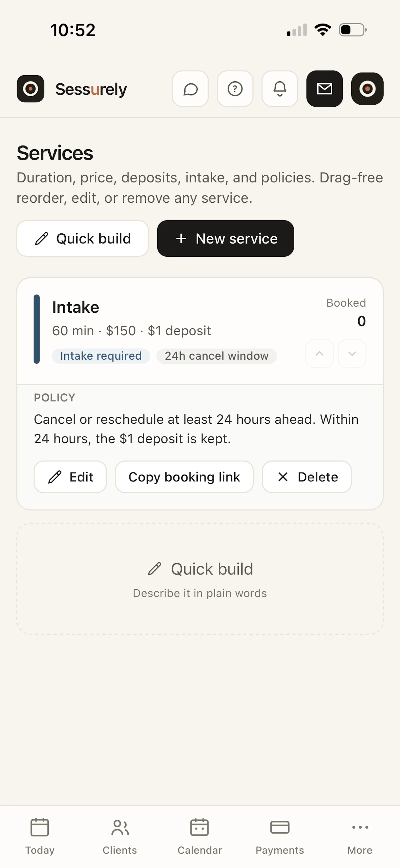400x868 pixels.
Task: Select the blue color bar on Intake
Action: click(x=37, y=329)
